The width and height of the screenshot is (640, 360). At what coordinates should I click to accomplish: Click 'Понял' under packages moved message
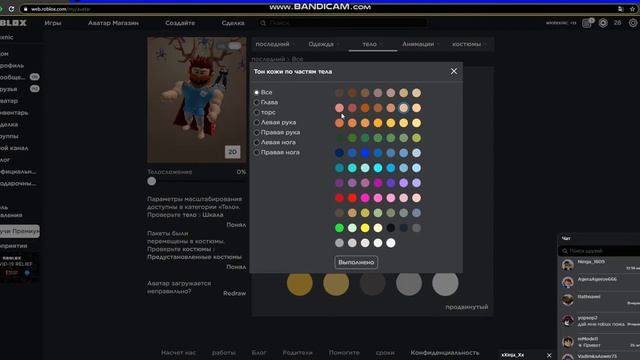point(236,267)
